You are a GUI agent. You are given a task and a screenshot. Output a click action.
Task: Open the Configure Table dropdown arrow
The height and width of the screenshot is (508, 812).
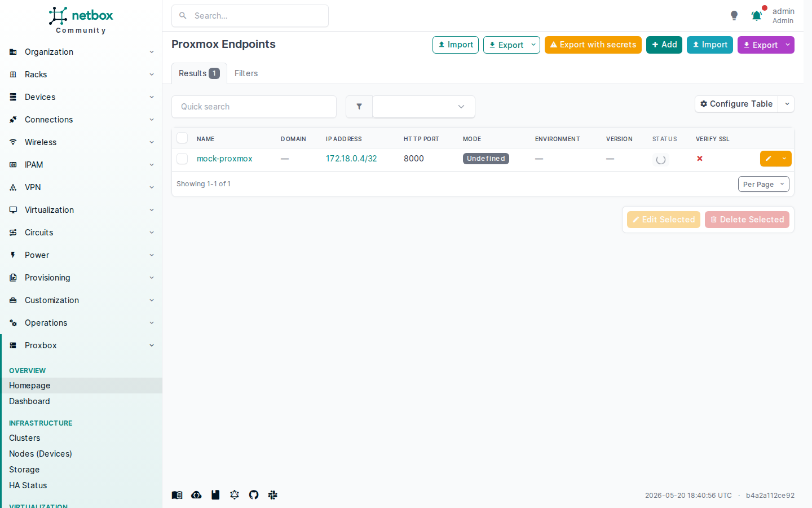coord(787,104)
